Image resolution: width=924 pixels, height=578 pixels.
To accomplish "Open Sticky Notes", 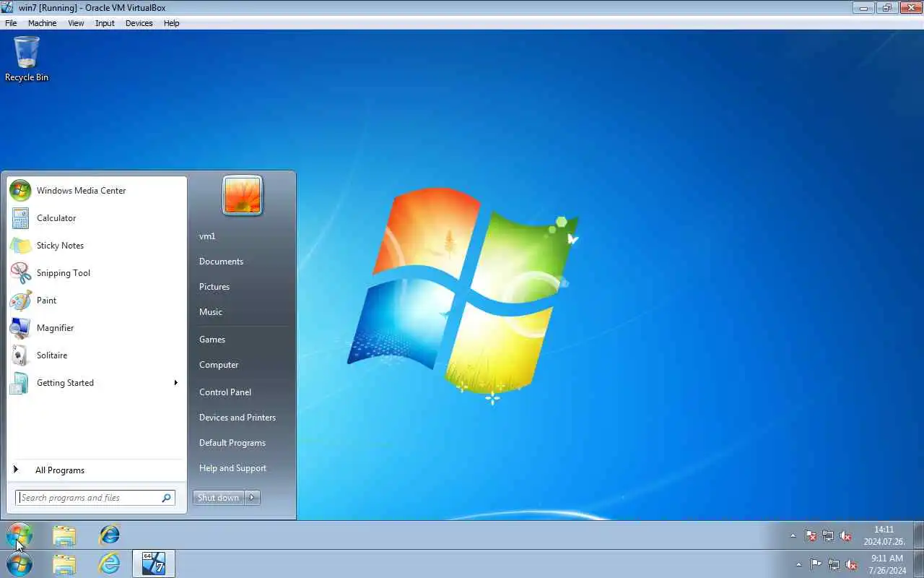I will click(95, 246).
